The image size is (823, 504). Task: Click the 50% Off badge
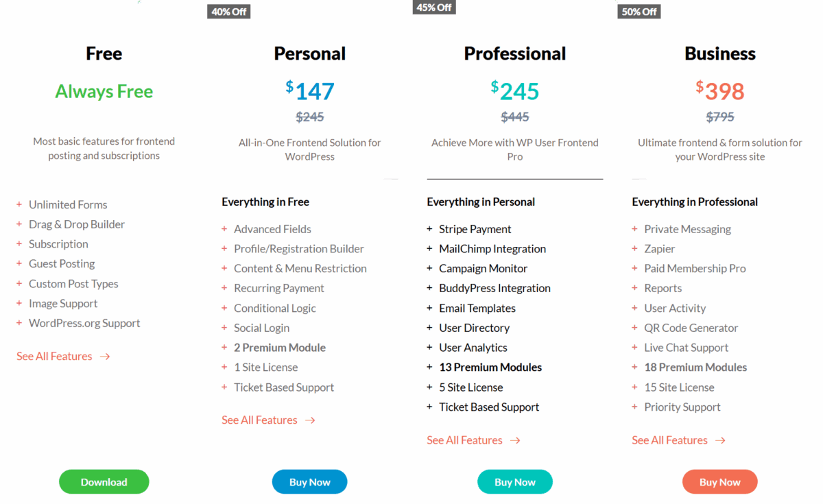tap(639, 12)
